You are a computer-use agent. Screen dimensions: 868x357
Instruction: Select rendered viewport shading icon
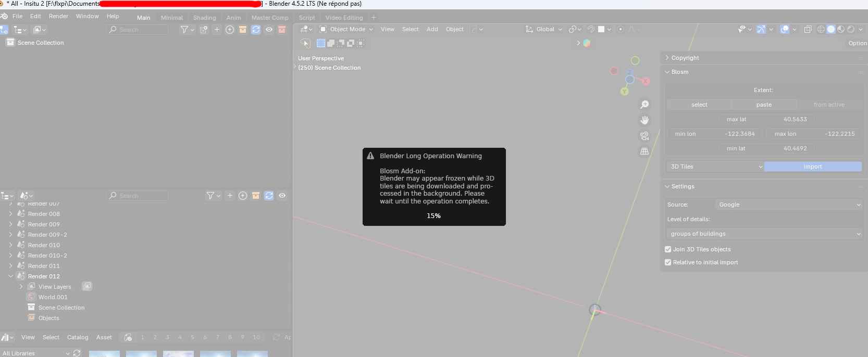point(851,29)
